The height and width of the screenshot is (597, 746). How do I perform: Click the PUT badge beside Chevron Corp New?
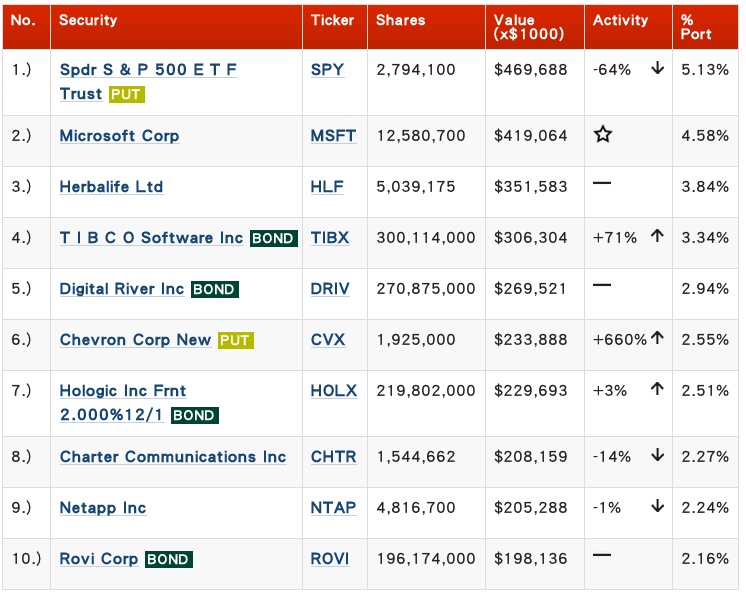coord(236,340)
